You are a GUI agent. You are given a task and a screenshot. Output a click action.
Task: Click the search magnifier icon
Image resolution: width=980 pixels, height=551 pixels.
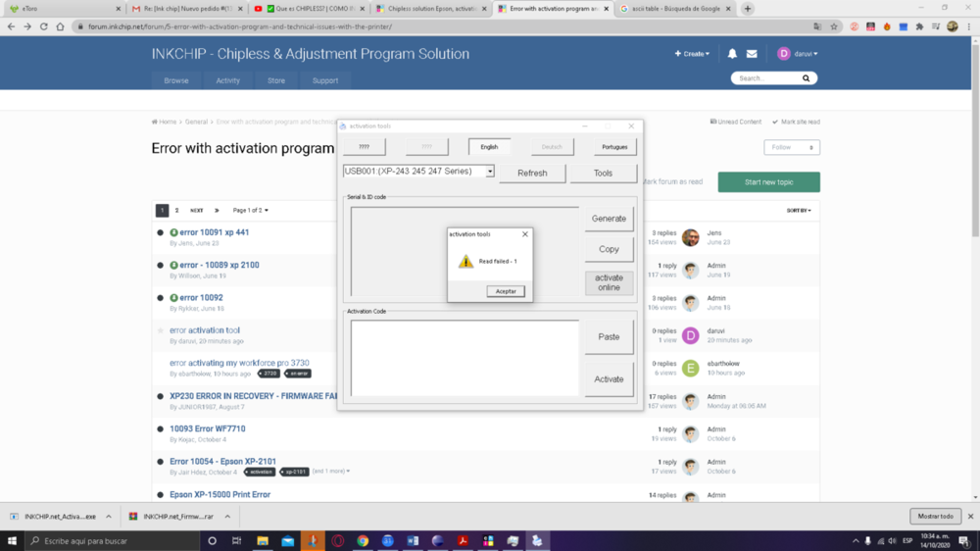click(807, 78)
